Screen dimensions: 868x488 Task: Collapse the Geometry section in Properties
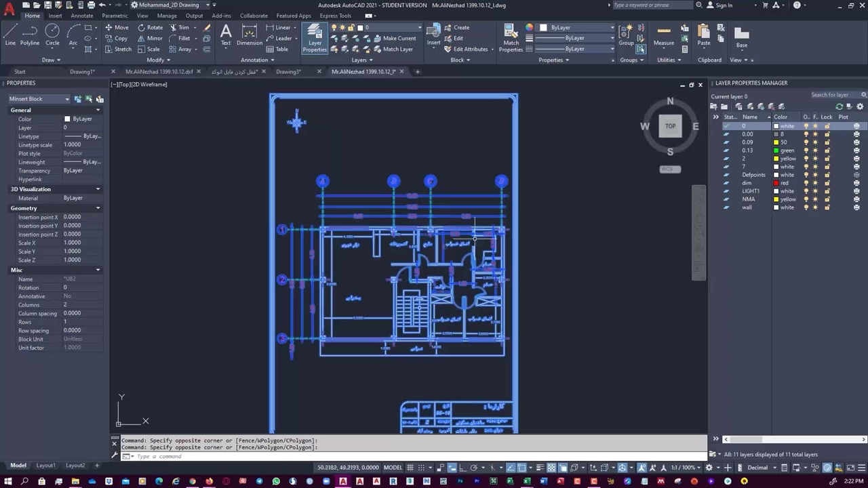point(98,208)
